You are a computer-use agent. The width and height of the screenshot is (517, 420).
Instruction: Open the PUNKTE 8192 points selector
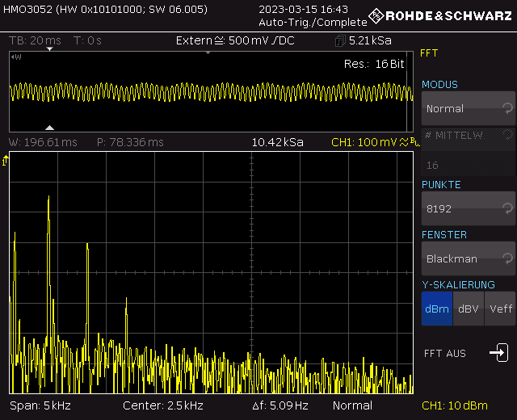coord(467,208)
